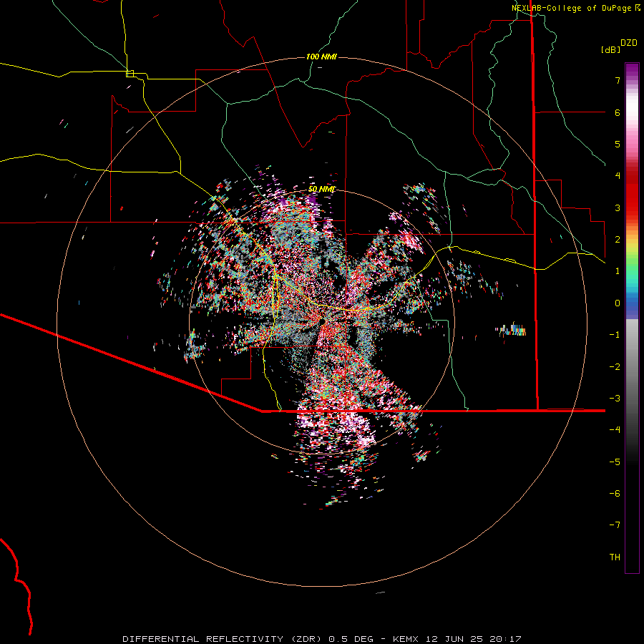Click the 50 NMI range ring label
644x644 pixels.
pos(322,189)
